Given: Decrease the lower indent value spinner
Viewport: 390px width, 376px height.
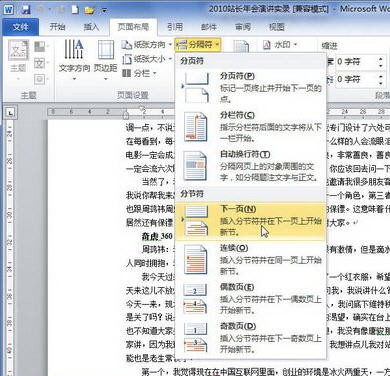Looking at the screenshot, I should pyautogui.click(x=380, y=83).
